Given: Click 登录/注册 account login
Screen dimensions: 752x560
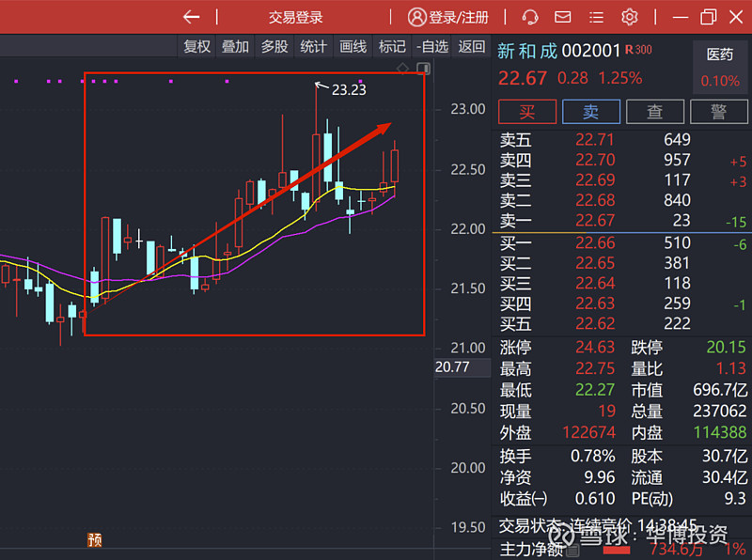Looking at the screenshot, I should click(448, 17).
